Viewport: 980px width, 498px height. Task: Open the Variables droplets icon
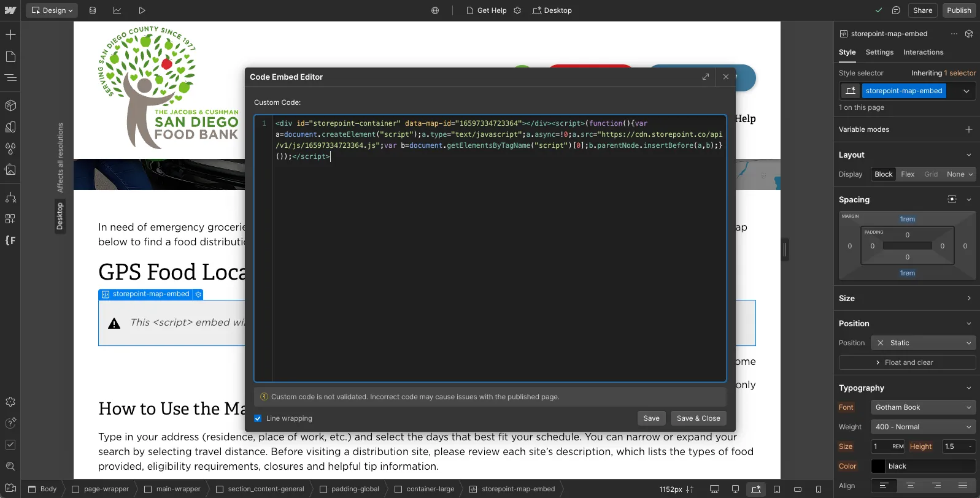[10, 148]
